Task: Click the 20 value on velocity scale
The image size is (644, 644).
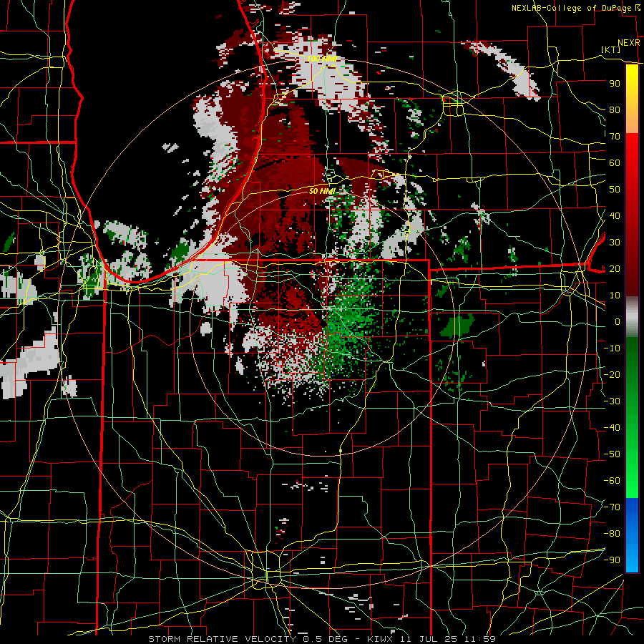Action: pyautogui.click(x=615, y=268)
